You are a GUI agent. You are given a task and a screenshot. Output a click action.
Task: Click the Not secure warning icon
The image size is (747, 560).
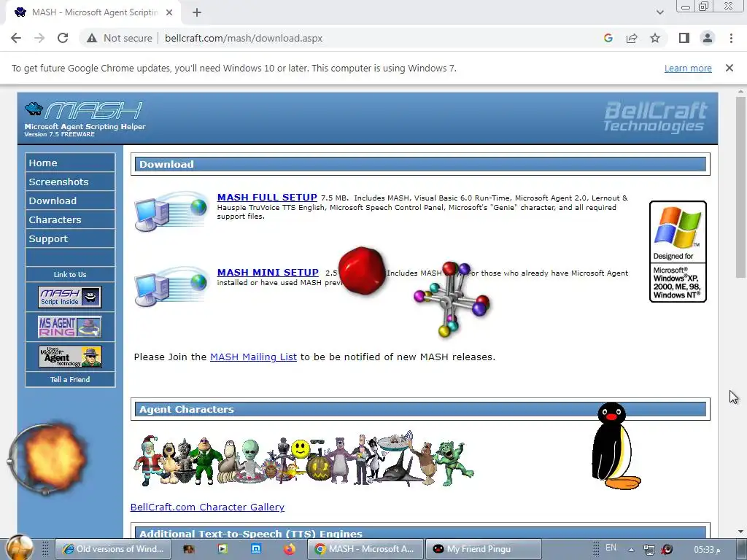point(92,38)
